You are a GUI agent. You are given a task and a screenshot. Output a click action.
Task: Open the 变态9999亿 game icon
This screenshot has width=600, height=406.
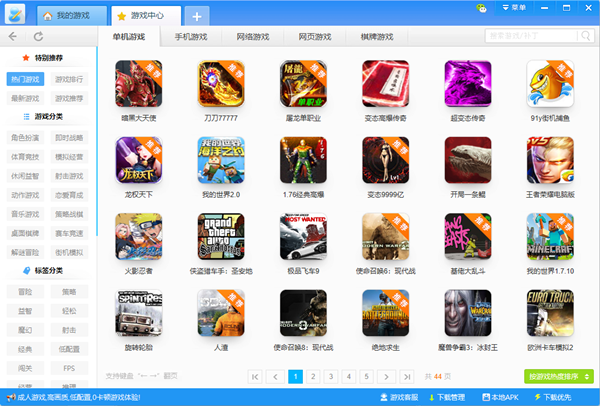(x=385, y=160)
